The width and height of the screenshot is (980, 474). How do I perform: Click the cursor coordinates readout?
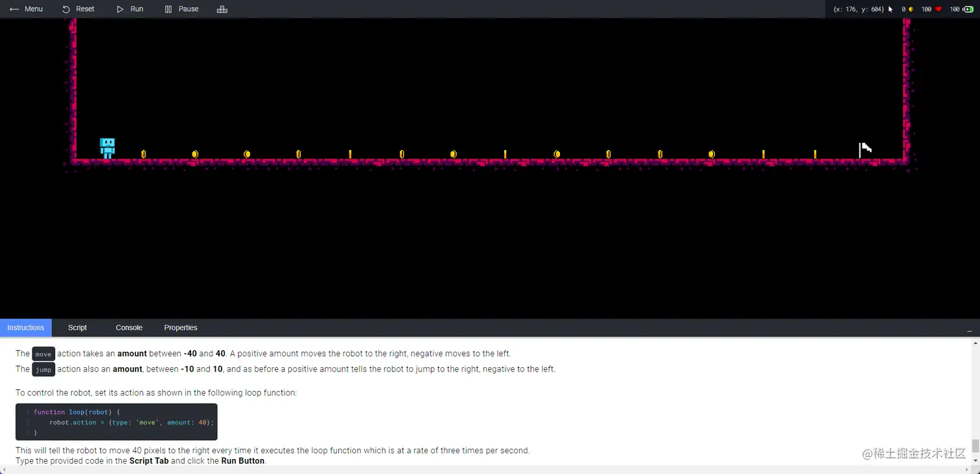(858, 9)
